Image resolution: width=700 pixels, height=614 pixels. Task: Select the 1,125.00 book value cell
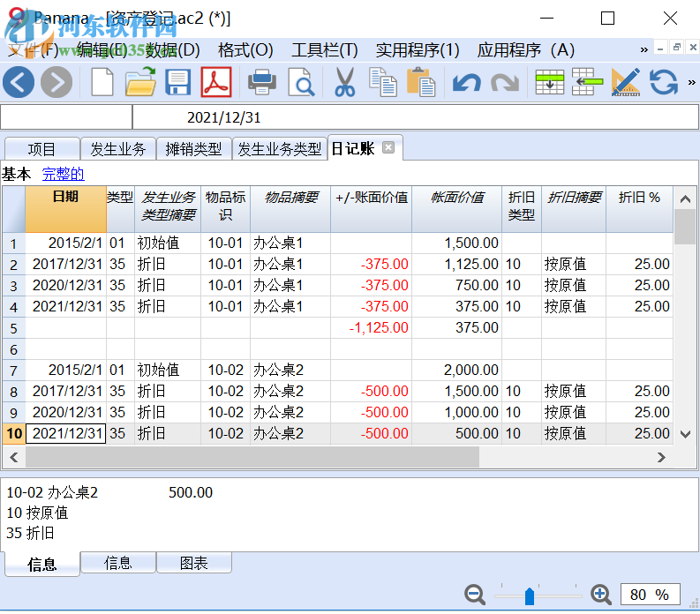[x=456, y=264]
